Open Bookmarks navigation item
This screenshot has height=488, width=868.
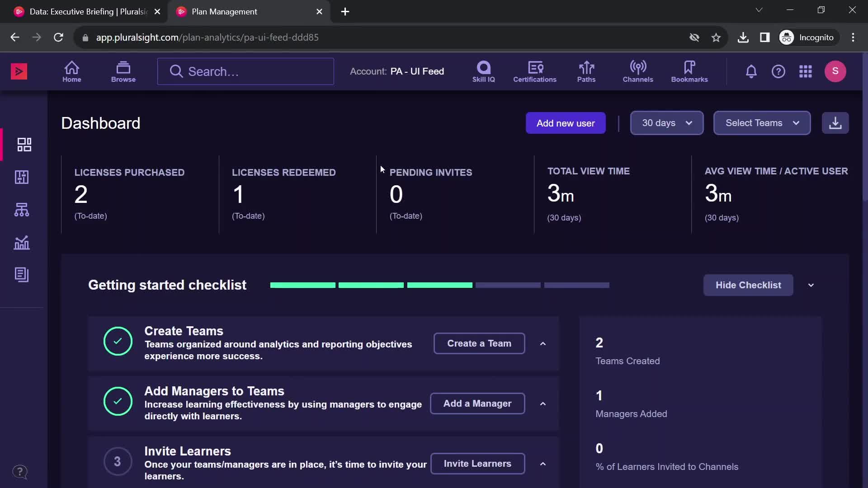point(689,71)
